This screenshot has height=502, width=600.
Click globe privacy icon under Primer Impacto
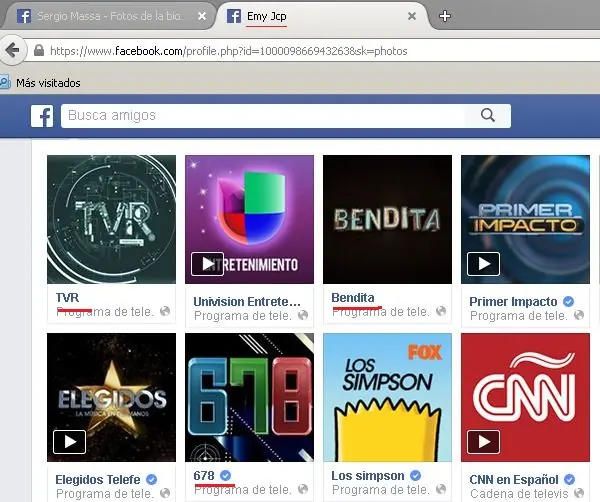pos(579,315)
